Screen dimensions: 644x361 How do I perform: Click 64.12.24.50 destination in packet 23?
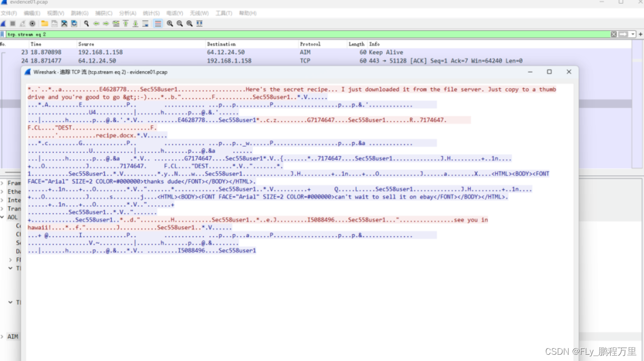(x=226, y=52)
